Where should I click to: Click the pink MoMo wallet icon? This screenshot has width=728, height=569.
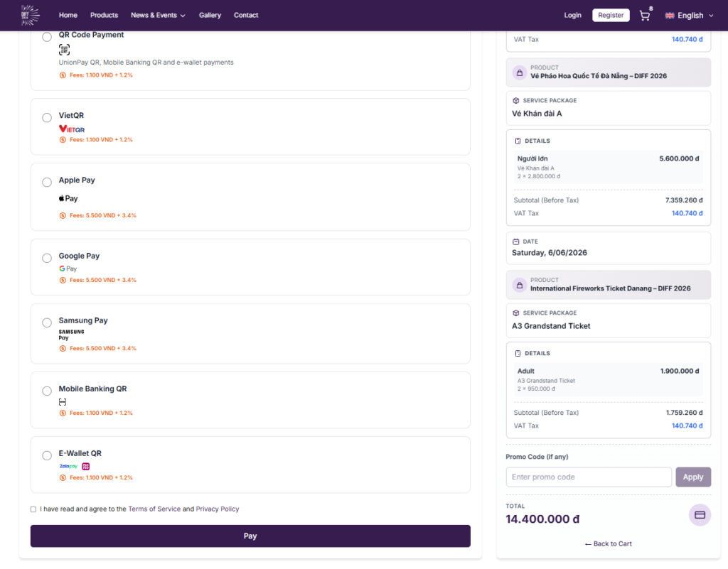tap(86, 466)
